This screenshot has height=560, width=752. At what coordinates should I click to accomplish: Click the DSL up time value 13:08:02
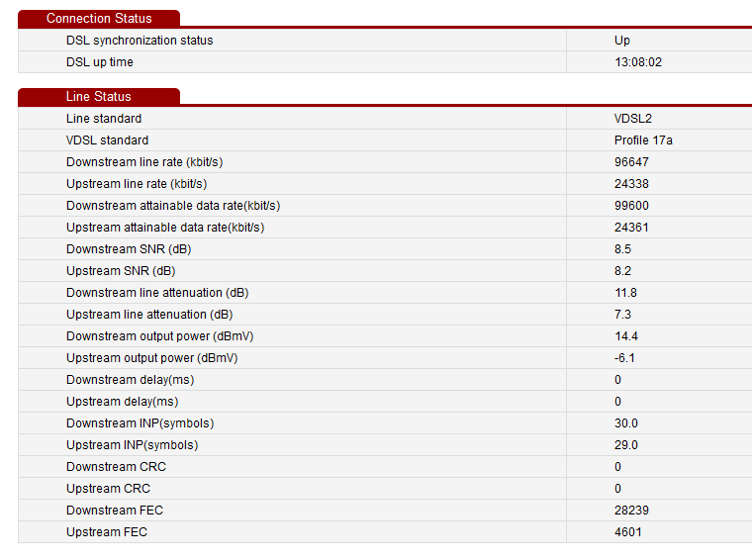[637, 62]
